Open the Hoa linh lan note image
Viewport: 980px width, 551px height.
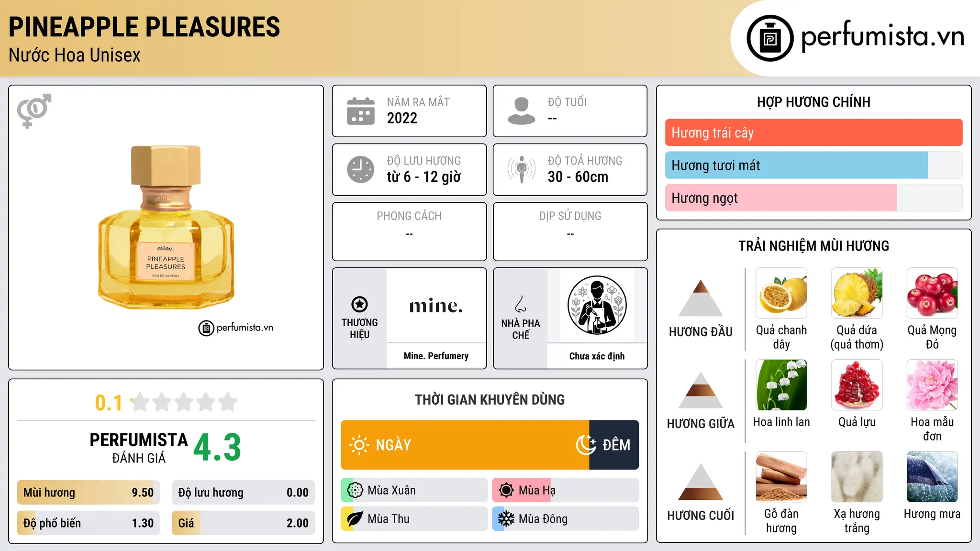pyautogui.click(x=781, y=385)
